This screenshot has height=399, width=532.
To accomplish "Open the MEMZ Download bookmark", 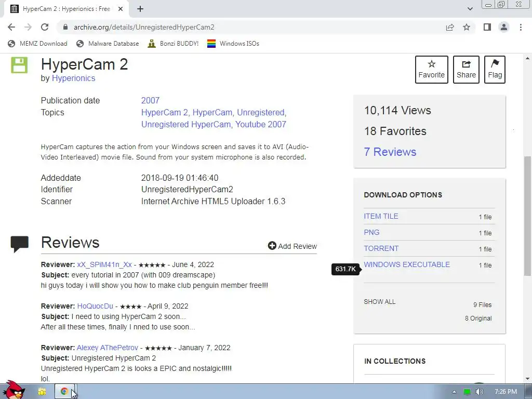I will pos(37,44).
